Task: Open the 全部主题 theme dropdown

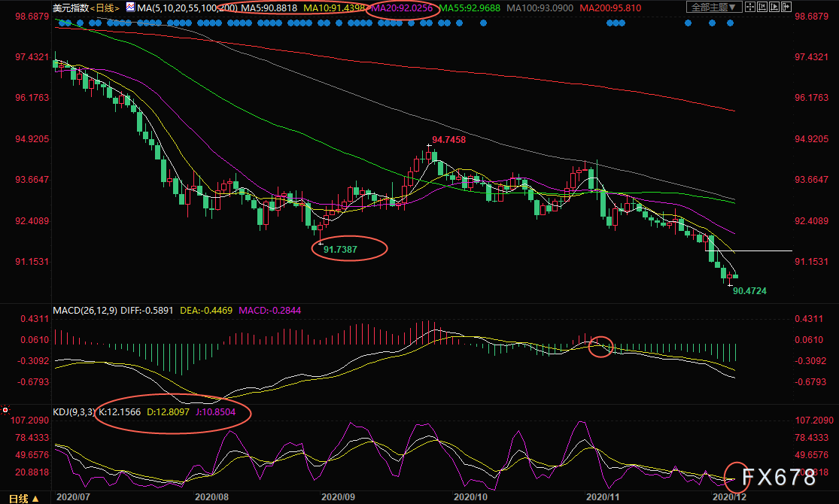Action: [715, 8]
